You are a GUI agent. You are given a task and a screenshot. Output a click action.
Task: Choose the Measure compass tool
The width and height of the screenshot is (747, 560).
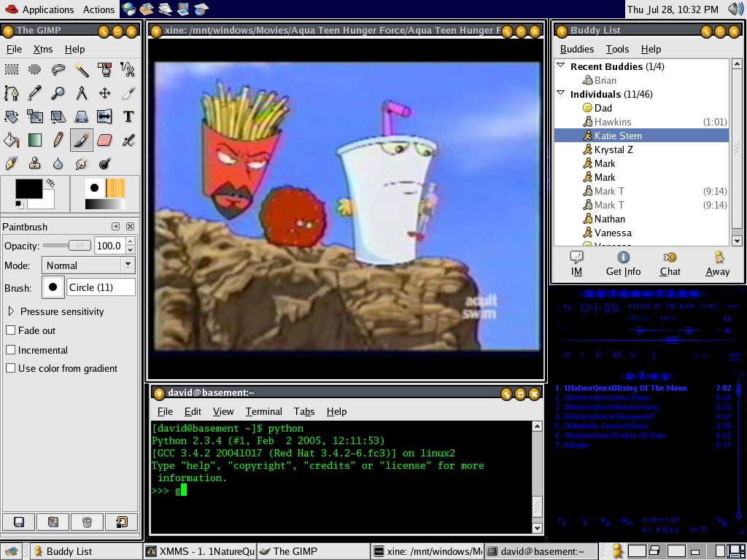pos(82,93)
